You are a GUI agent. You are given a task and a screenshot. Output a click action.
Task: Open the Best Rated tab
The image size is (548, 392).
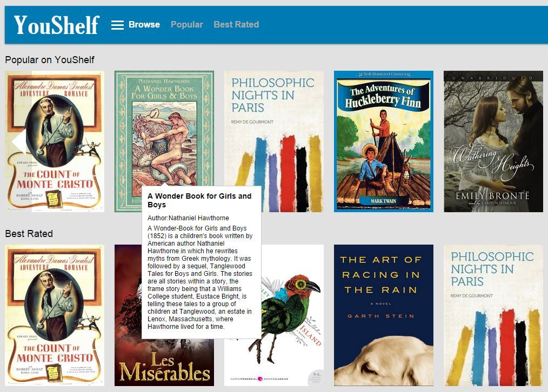click(x=236, y=24)
